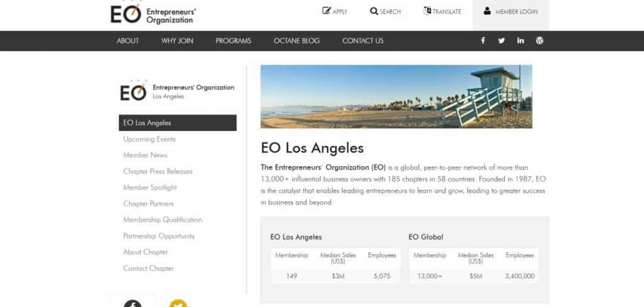Click 'The Entrepreneurs' Organization (EO)' bold text
Screen dimensions: 644x307
tap(323, 168)
